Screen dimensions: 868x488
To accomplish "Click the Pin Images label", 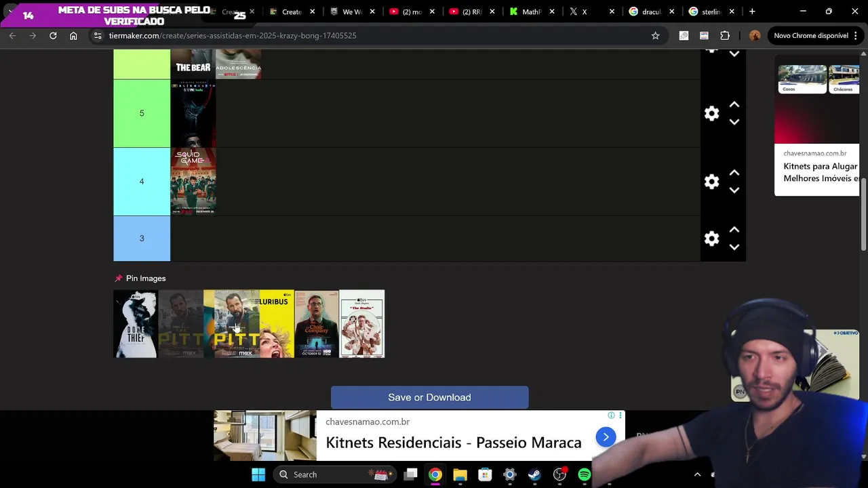I will click(x=146, y=279).
